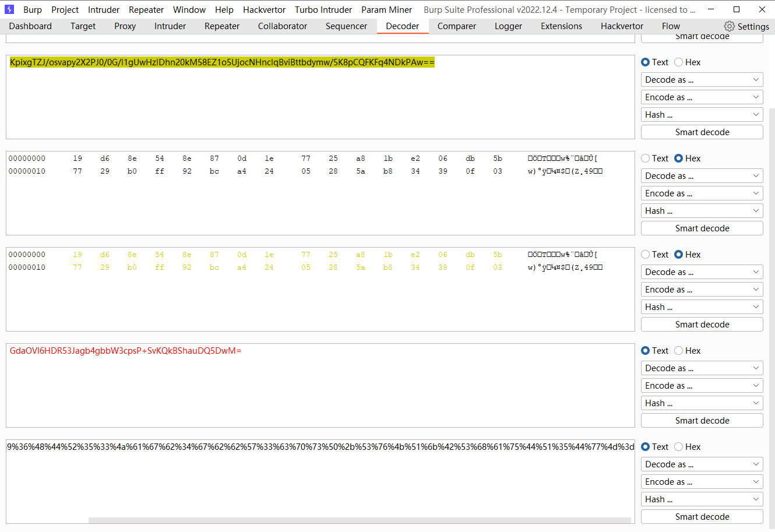Select Text radio for the red GdaOVl6 text

point(645,351)
